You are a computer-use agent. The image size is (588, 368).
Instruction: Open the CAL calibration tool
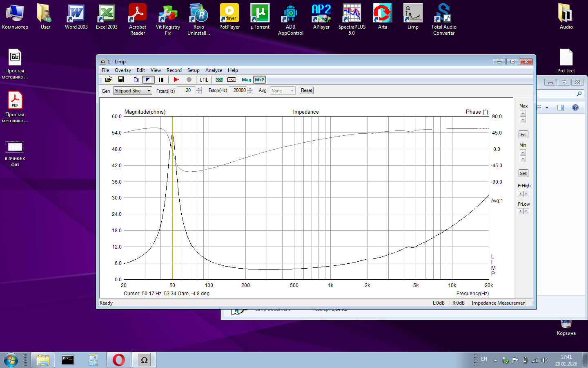point(204,80)
